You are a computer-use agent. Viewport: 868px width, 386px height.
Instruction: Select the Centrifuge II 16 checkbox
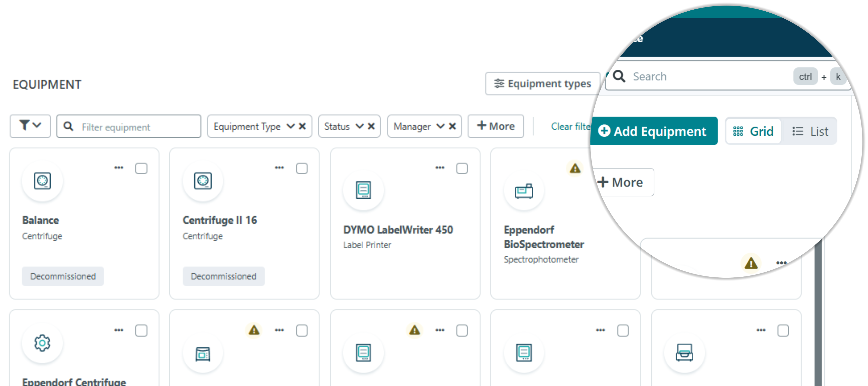302,168
